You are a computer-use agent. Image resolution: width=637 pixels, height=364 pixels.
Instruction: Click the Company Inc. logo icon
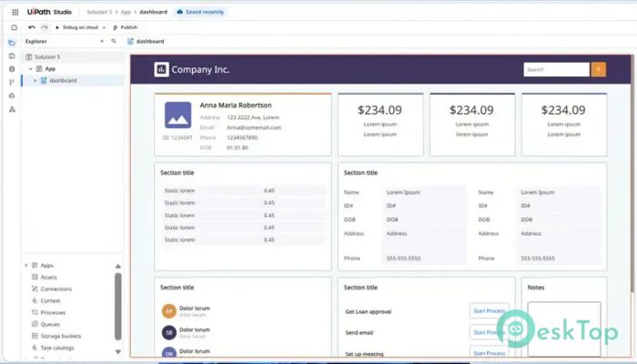coord(161,69)
